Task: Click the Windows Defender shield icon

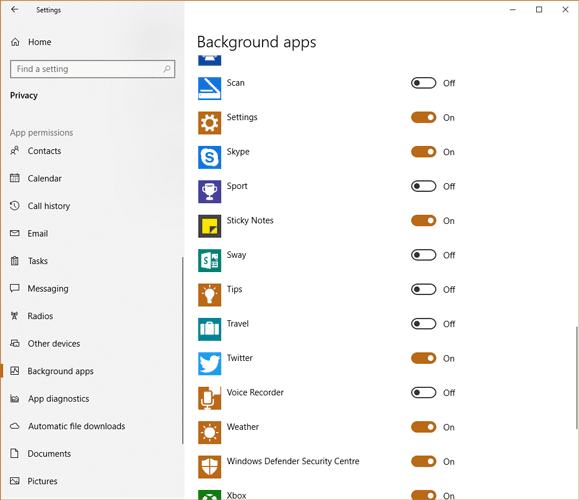Action: pyautogui.click(x=209, y=467)
